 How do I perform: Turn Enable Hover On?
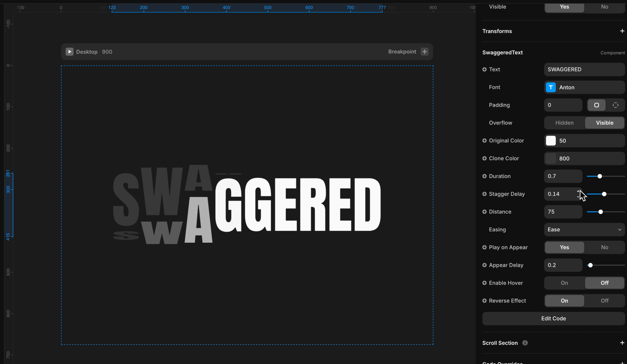click(564, 283)
